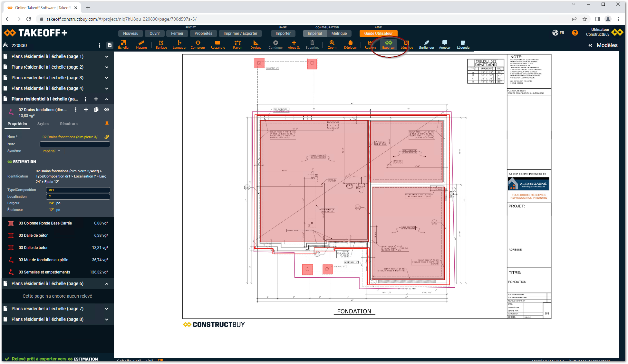Click the Note input field
Screen dimensions: 628x364
coord(75,144)
